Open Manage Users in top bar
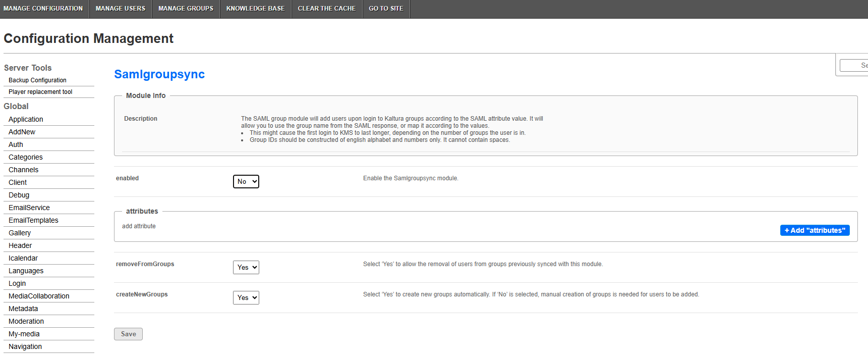Screen dimensions: 868x354 pyautogui.click(x=121, y=9)
